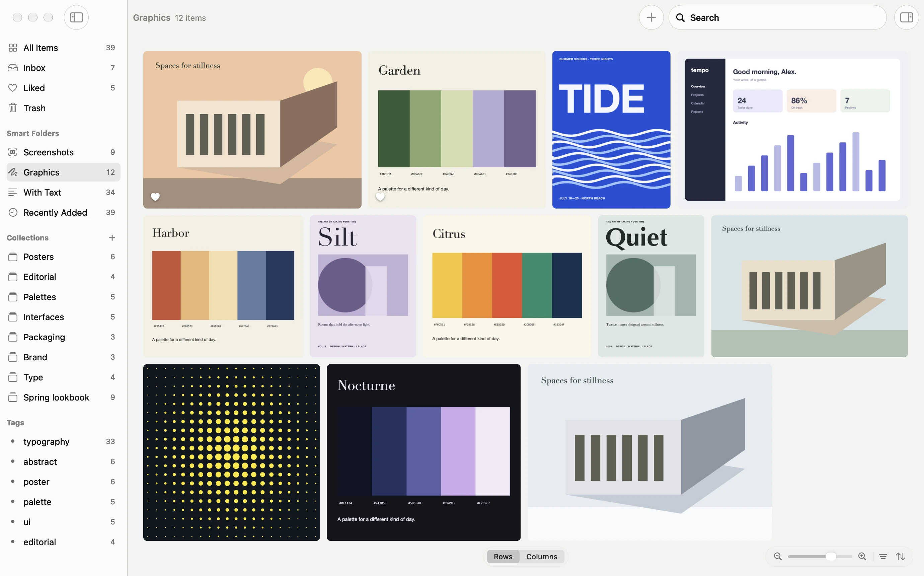Click the Type collection icon
The width and height of the screenshot is (924, 576).
pos(13,377)
